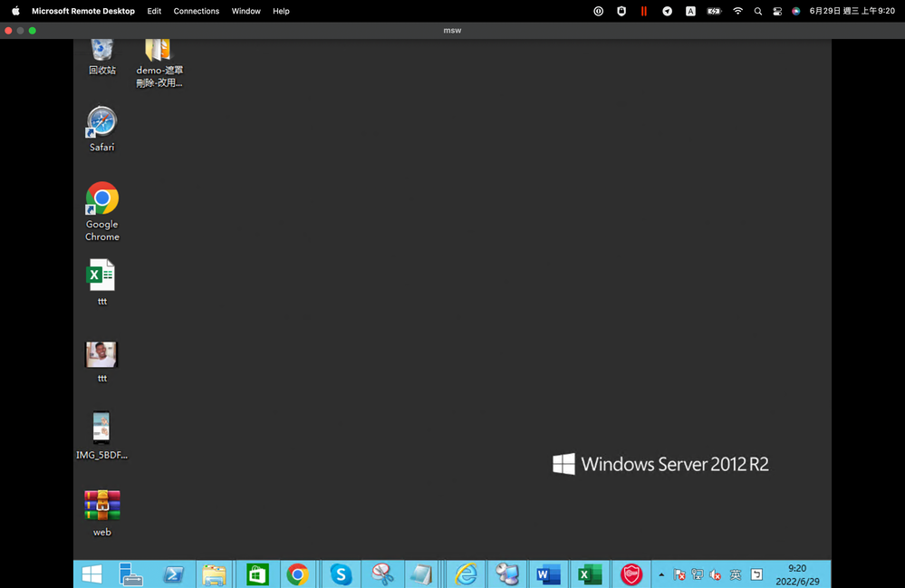
Task: Click the location arrow menu bar icon
Action: pos(668,11)
